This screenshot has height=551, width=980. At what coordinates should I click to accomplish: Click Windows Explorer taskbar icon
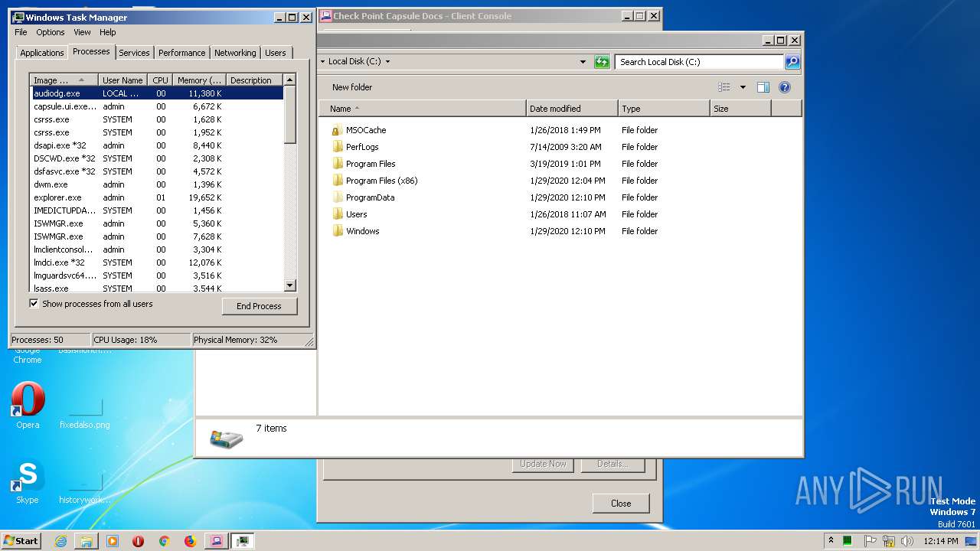[87, 541]
